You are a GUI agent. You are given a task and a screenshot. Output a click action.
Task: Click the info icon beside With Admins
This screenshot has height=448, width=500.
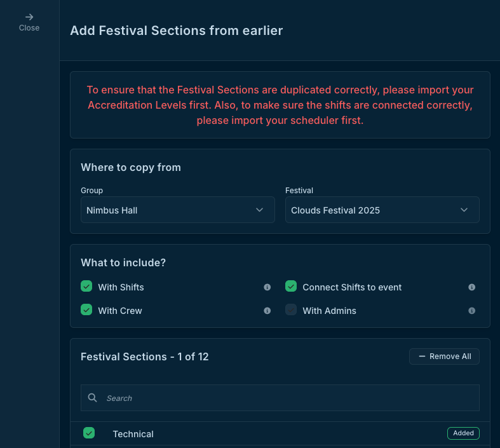point(472,311)
